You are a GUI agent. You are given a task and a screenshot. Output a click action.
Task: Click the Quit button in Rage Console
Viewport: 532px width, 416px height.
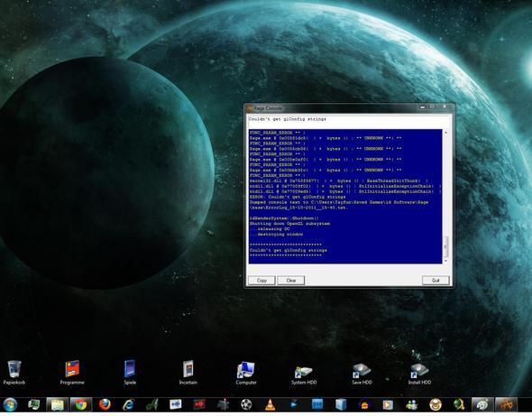(436, 281)
